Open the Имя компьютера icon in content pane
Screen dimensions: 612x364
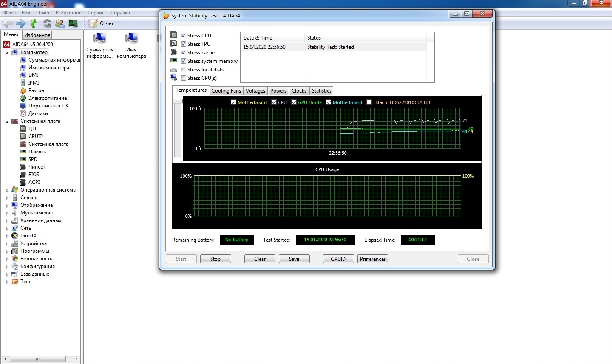[131, 39]
